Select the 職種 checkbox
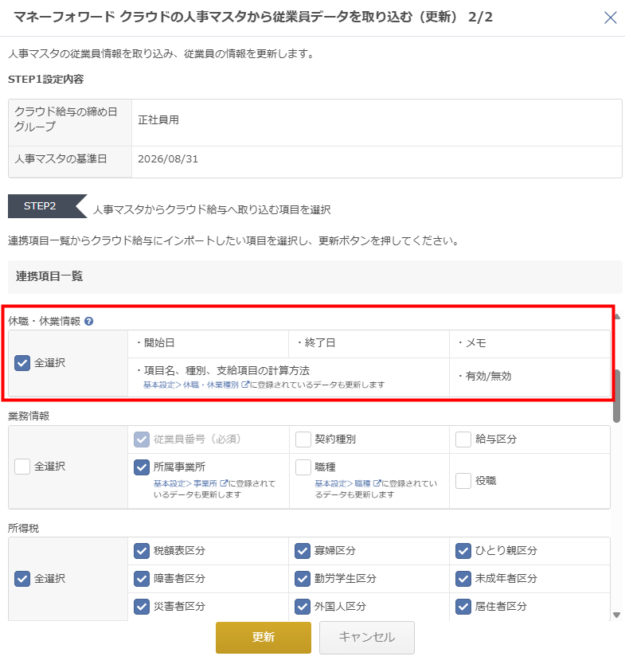 click(x=303, y=467)
